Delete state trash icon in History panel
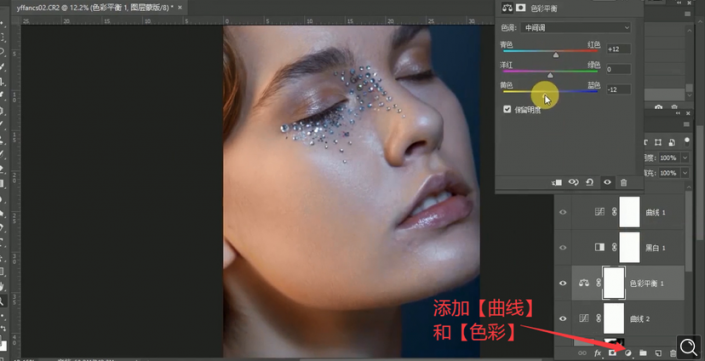Screen dimensions: 705x361 674,107
